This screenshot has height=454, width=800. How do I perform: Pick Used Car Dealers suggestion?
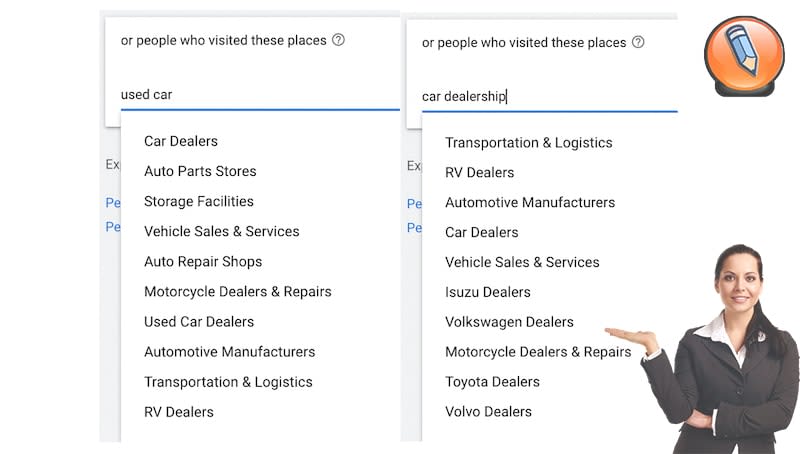pyautogui.click(x=199, y=321)
